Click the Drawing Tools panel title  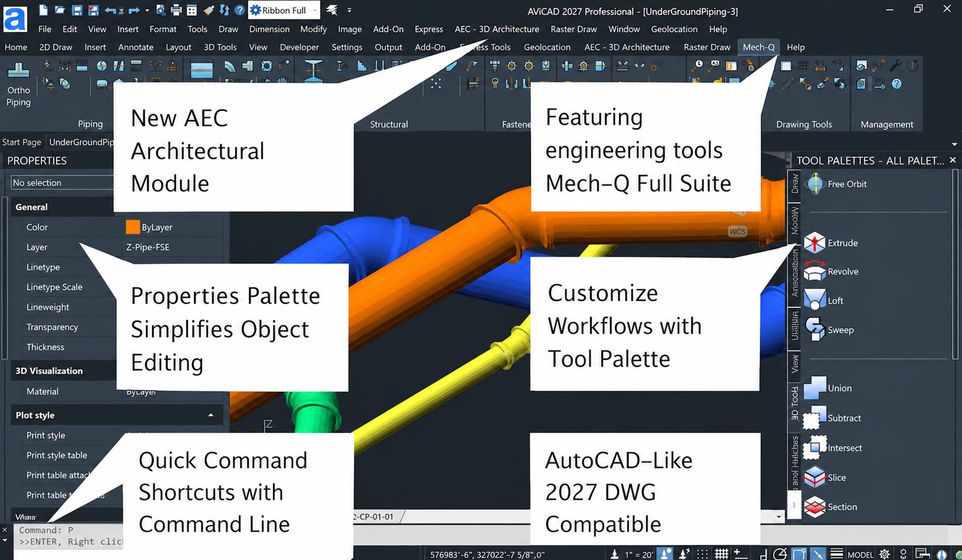point(804,124)
